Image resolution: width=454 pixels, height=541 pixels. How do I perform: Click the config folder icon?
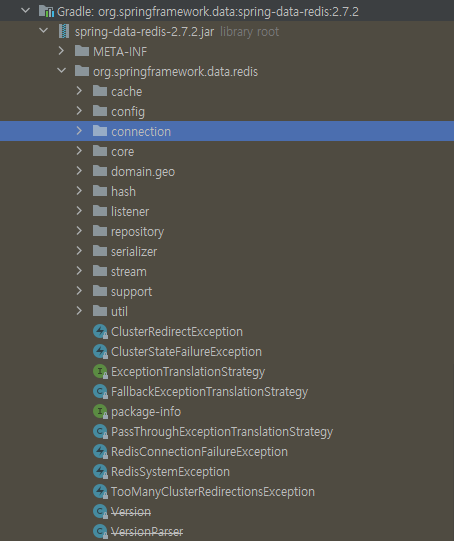(100, 111)
